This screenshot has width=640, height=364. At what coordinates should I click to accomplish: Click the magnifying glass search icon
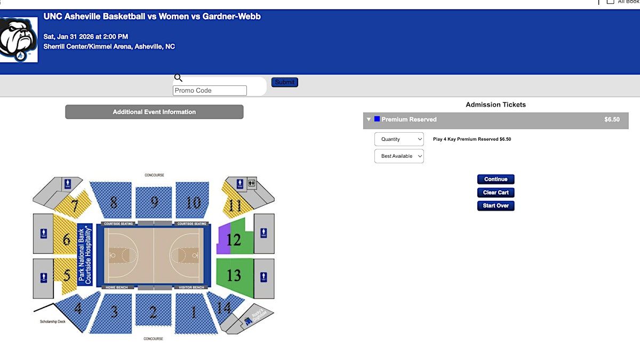tap(178, 78)
